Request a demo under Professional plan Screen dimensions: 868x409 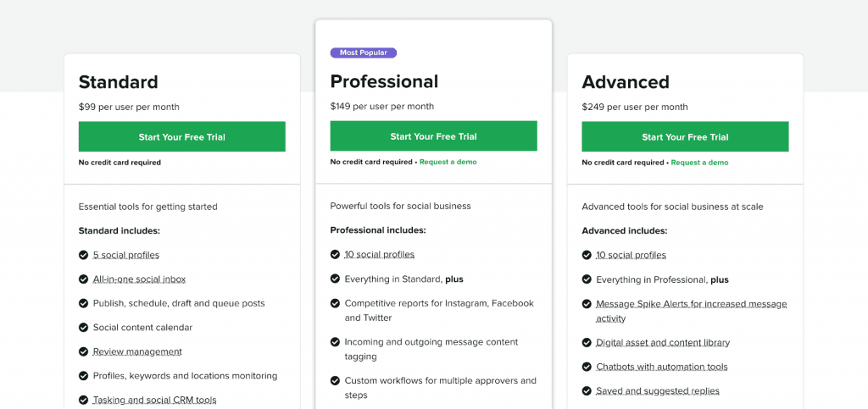(x=448, y=162)
